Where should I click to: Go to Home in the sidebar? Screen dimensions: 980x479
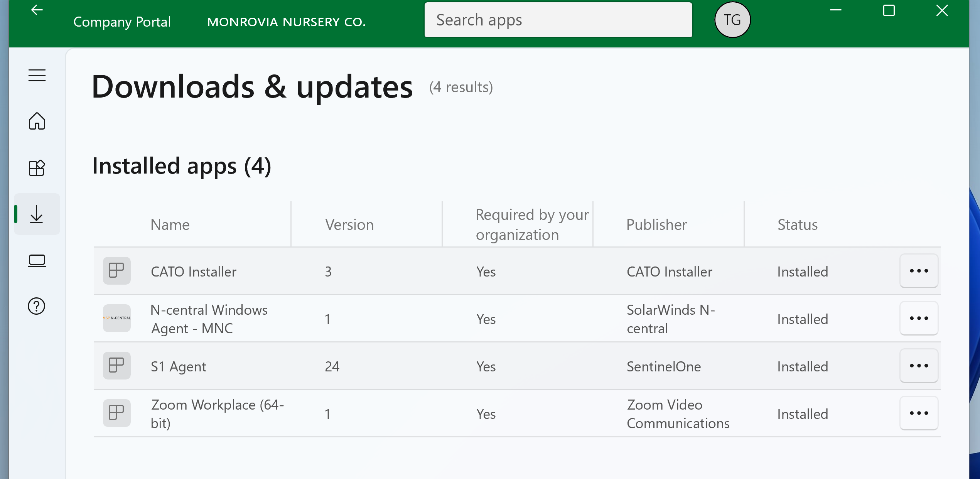coord(37,121)
